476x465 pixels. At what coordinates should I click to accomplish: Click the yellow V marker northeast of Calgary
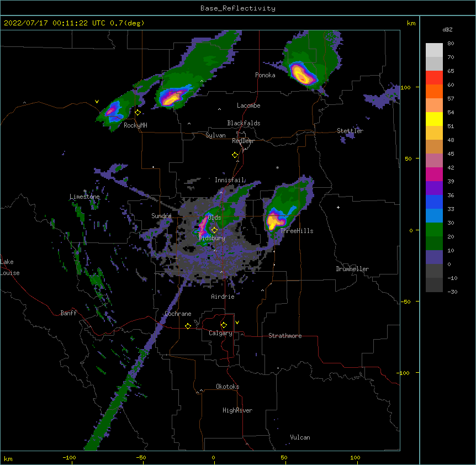tap(237, 323)
